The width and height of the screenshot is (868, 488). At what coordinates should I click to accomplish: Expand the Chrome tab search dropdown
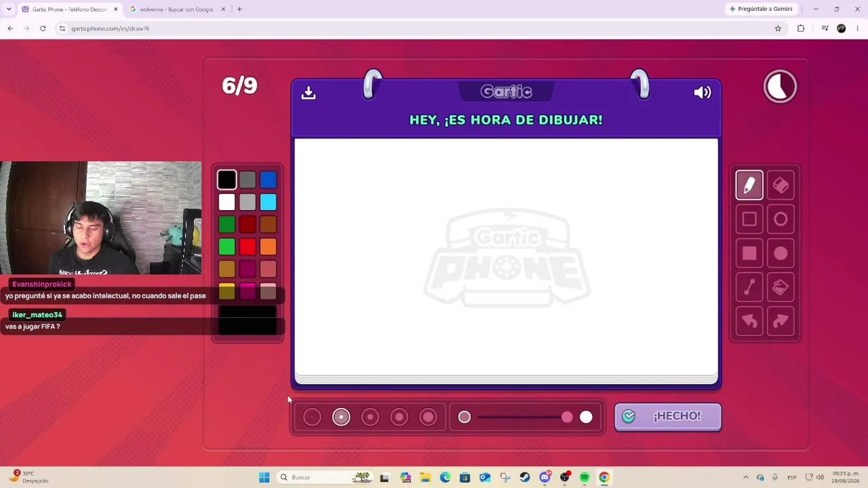[9, 9]
